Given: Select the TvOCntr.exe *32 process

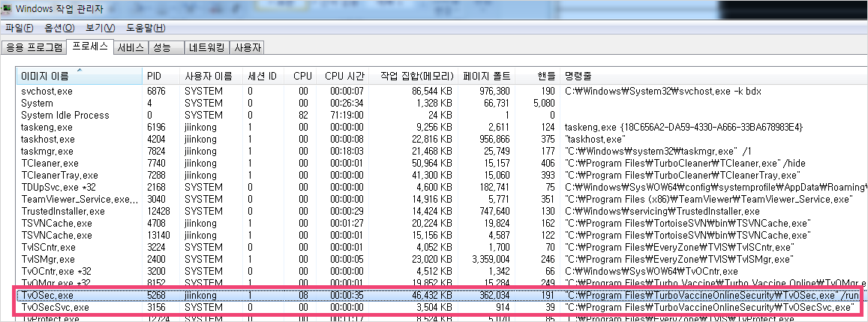Looking at the screenshot, I should pos(441,272).
